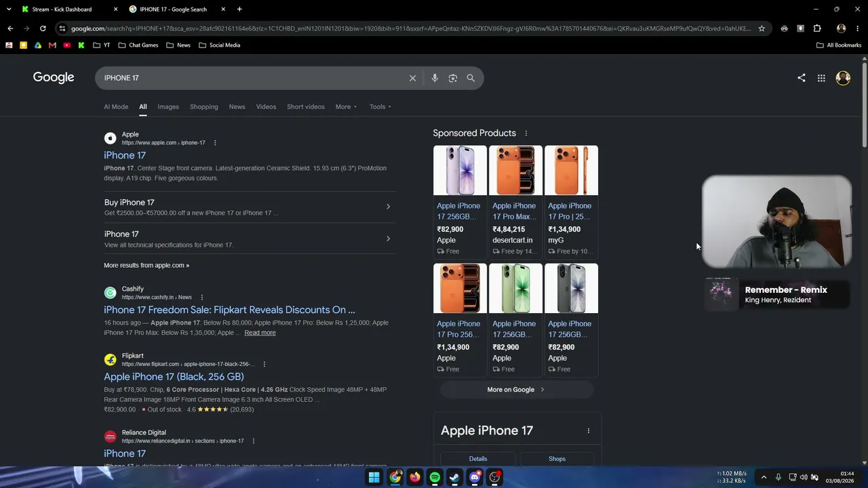Open the Gmail bookmark icon
The image size is (868, 488).
tap(52, 45)
